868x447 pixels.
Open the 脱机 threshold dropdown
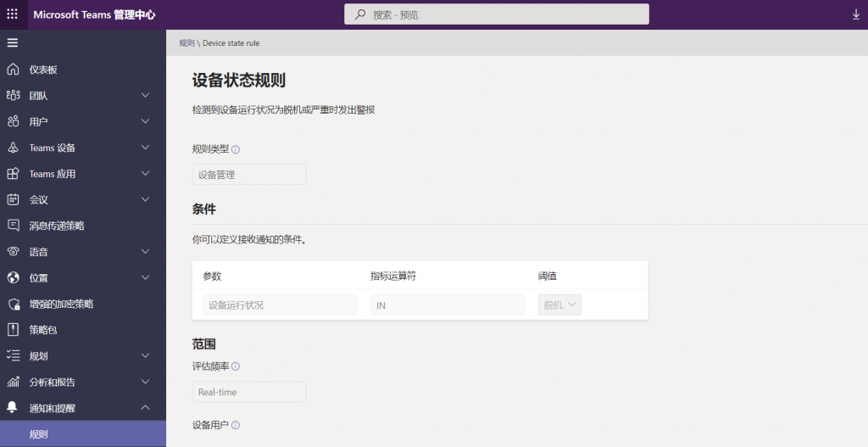tap(559, 305)
